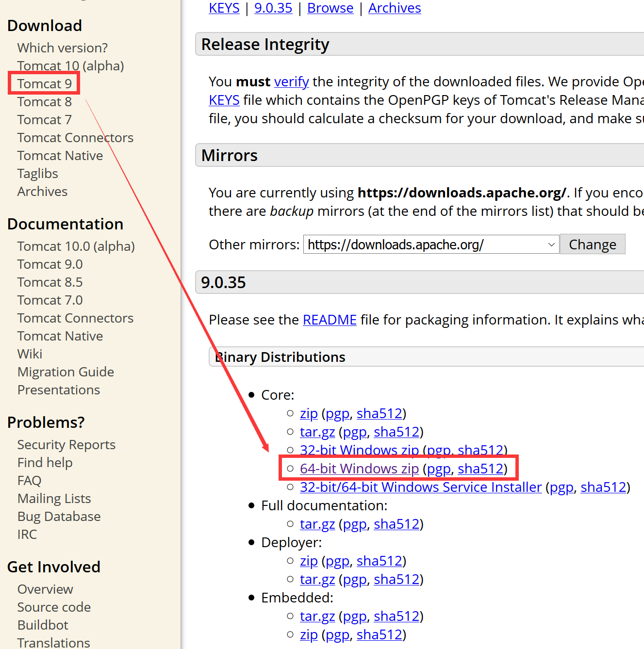Viewport: 644px width, 649px height.
Task: Open the Tomcat 9.0 documentation
Action: coord(50,264)
